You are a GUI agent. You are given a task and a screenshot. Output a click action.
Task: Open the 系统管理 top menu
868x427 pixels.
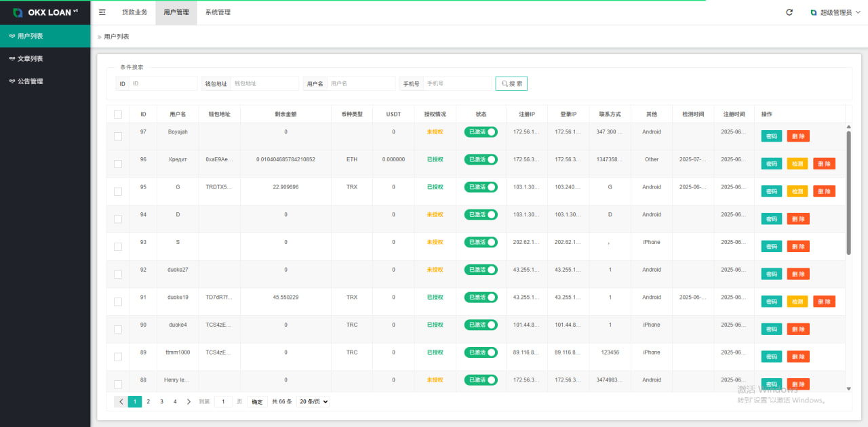coord(218,12)
